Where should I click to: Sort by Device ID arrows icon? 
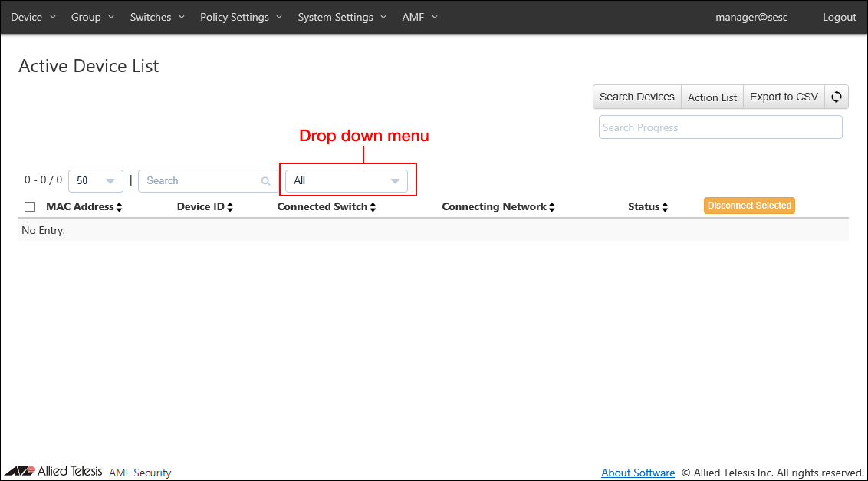(230, 207)
